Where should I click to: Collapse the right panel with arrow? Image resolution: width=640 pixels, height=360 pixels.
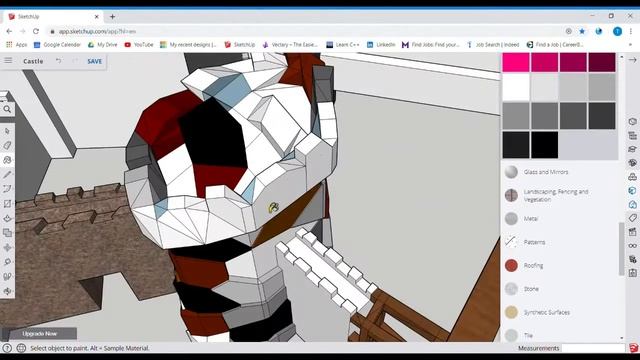click(632, 60)
